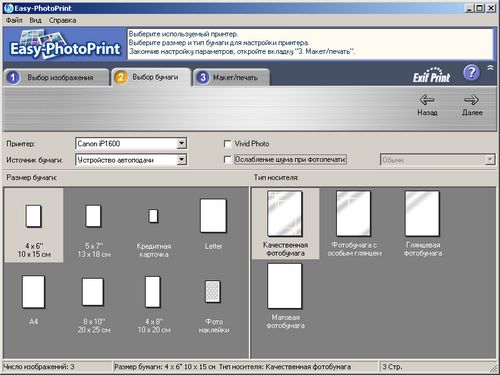Select Глянцевая фотобумага media type

pyautogui.click(x=423, y=224)
